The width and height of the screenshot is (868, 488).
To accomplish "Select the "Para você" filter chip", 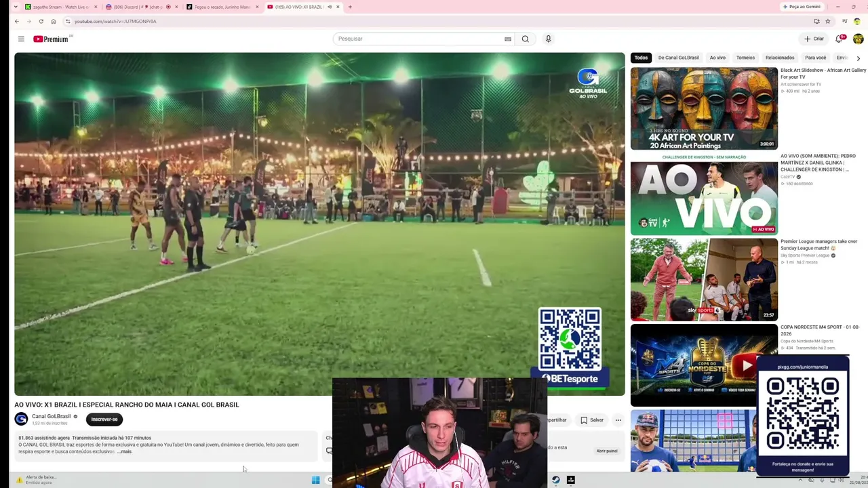I will (816, 58).
